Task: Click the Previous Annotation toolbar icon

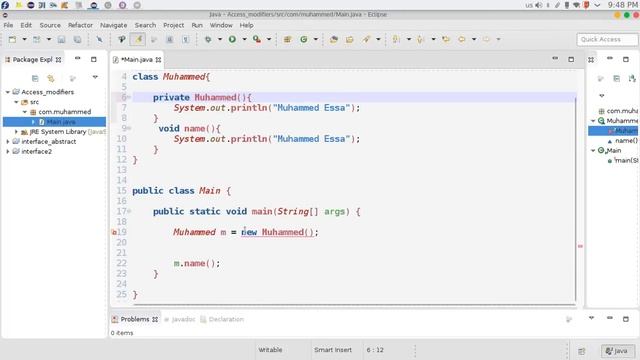Action: click(420, 39)
